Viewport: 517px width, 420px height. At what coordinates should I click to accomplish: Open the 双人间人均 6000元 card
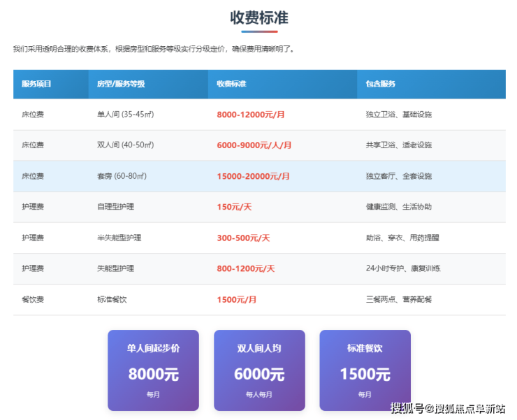click(x=259, y=370)
